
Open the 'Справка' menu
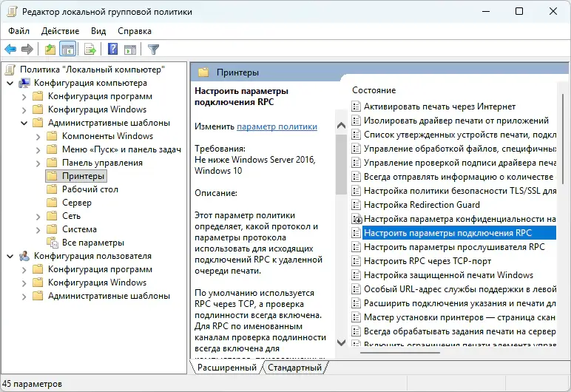click(135, 31)
